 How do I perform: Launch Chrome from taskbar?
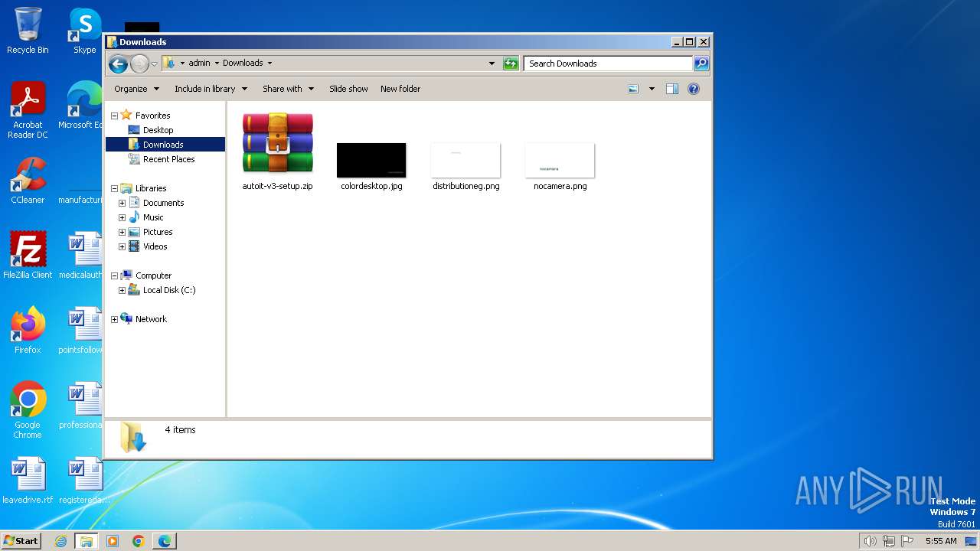coord(139,541)
